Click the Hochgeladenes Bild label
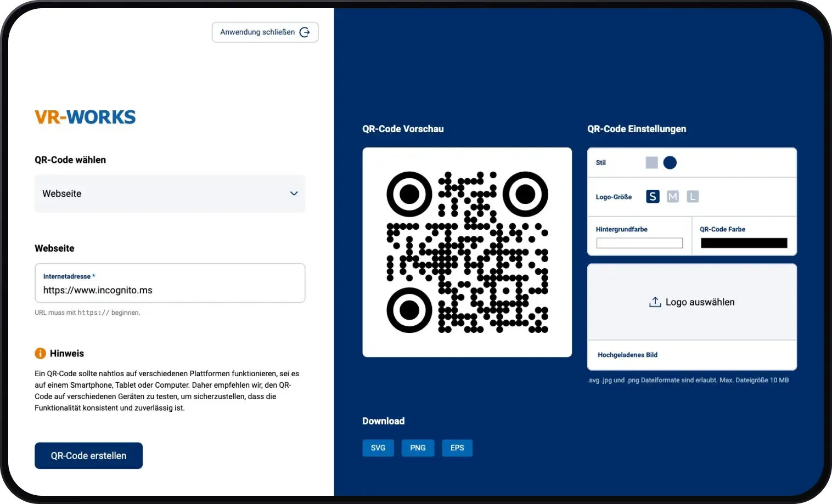Image resolution: width=832 pixels, height=504 pixels. tap(627, 355)
